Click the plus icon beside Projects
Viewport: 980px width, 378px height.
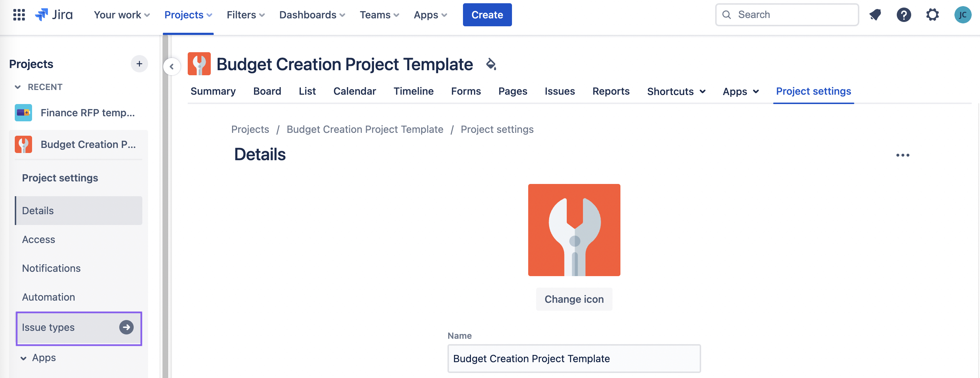click(139, 63)
